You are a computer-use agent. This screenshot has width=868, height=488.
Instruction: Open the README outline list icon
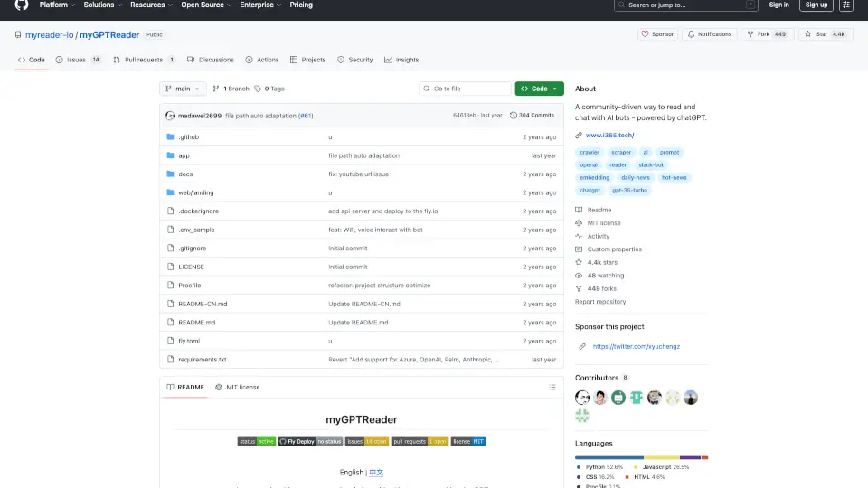click(552, 387)
